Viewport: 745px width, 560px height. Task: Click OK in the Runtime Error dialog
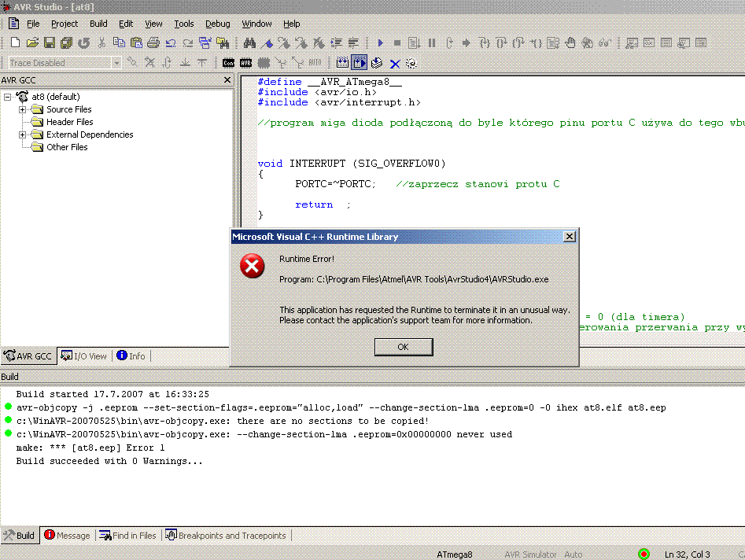pos(404,347)
